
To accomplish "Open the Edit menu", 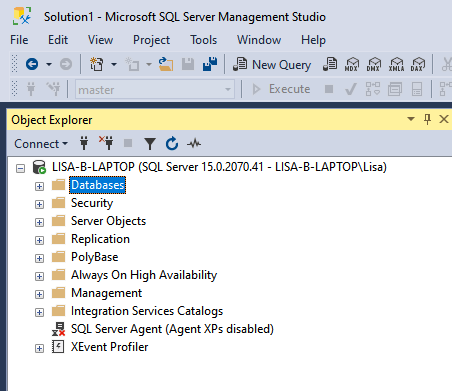I will point(58,40).
